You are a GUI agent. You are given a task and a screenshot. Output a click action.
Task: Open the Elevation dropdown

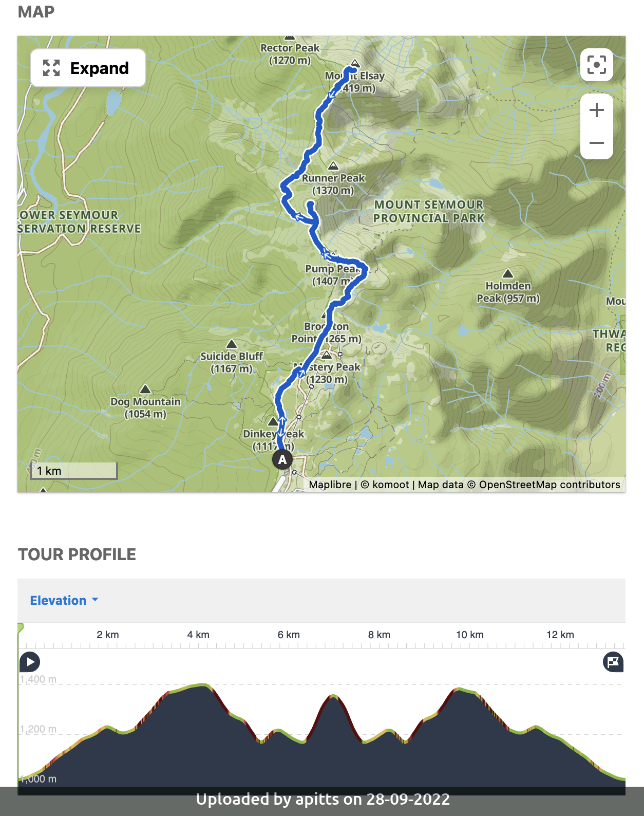coord(64,600)
